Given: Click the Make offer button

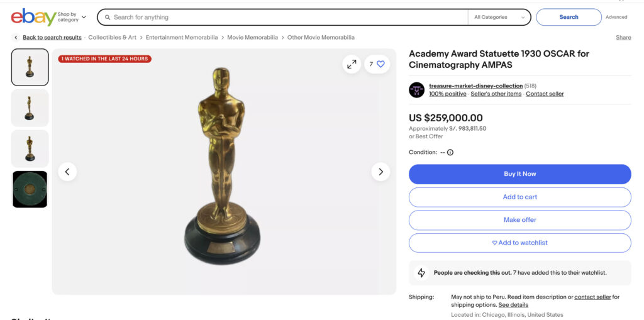Looking at the screenshot, I should (519, 220).
